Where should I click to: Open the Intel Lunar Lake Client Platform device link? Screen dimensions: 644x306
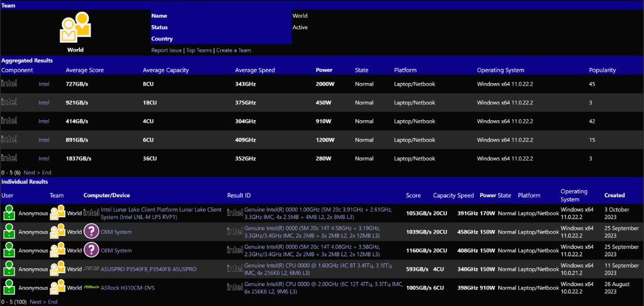pyautogui.click(x=161, y=213)
